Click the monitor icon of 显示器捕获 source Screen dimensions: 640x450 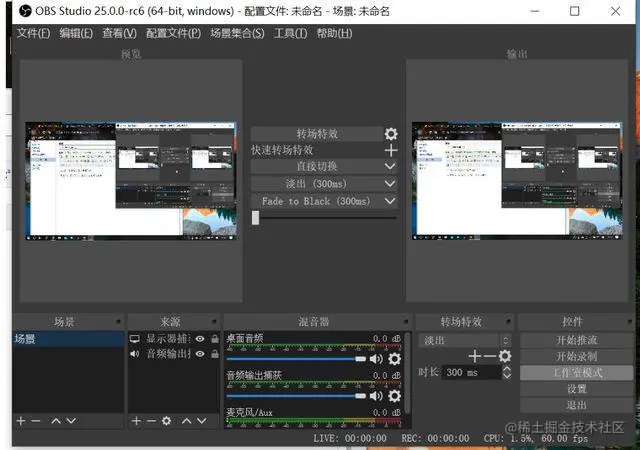pos(135,339)
